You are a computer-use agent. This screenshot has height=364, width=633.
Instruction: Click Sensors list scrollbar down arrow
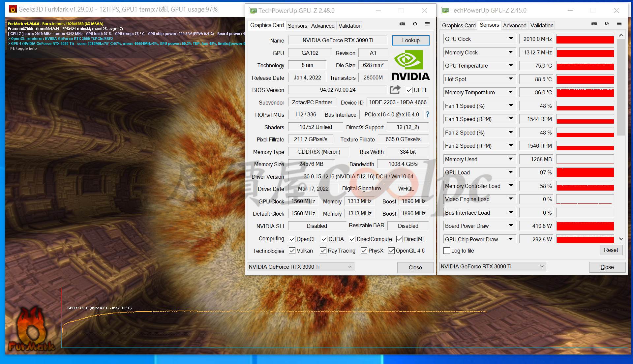[621, 239]
